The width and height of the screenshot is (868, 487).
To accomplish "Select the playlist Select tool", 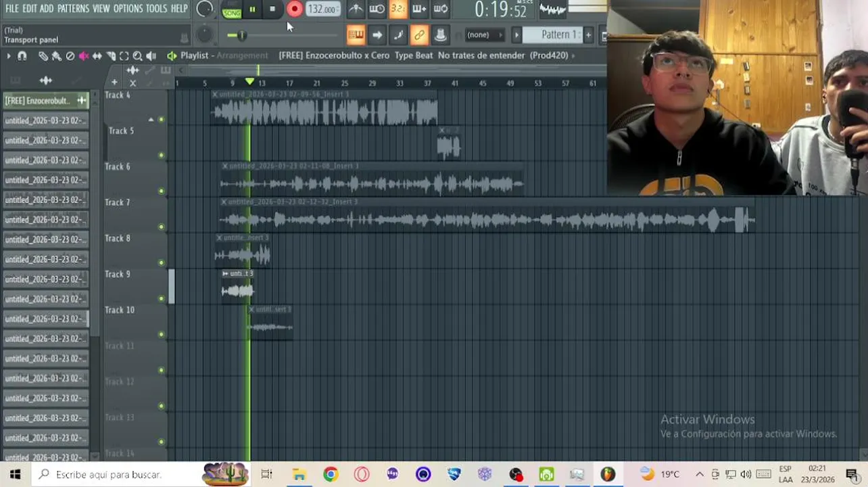I will click(124, 56).
